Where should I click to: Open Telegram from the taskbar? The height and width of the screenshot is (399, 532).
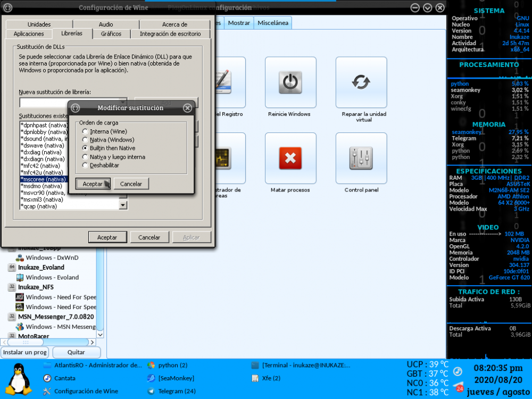(177, 391)
